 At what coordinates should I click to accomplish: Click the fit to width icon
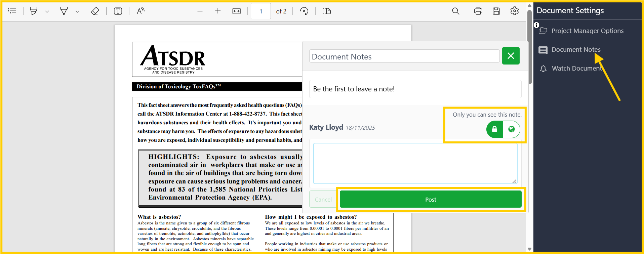(237, 11)
